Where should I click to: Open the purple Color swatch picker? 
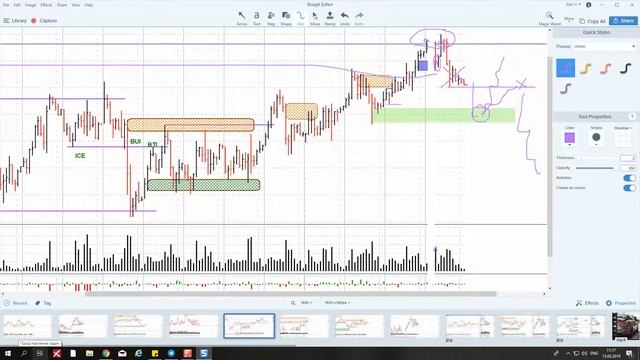tap(569, 138)
